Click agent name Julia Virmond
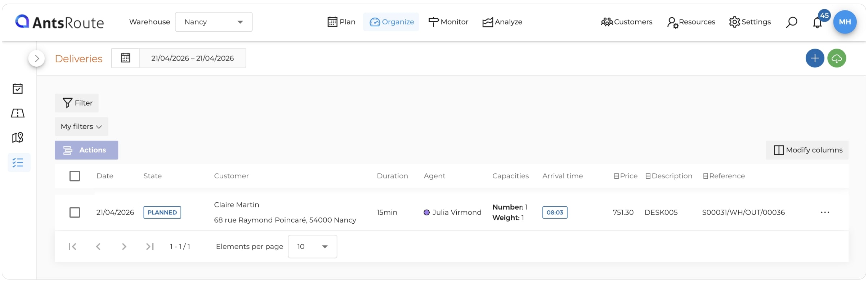 tap(457, 212)
